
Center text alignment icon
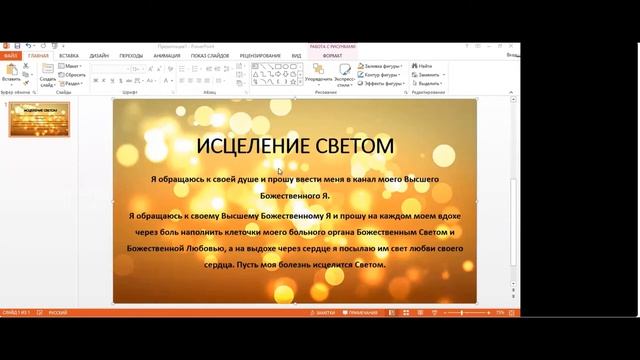[x=191, y=81]
